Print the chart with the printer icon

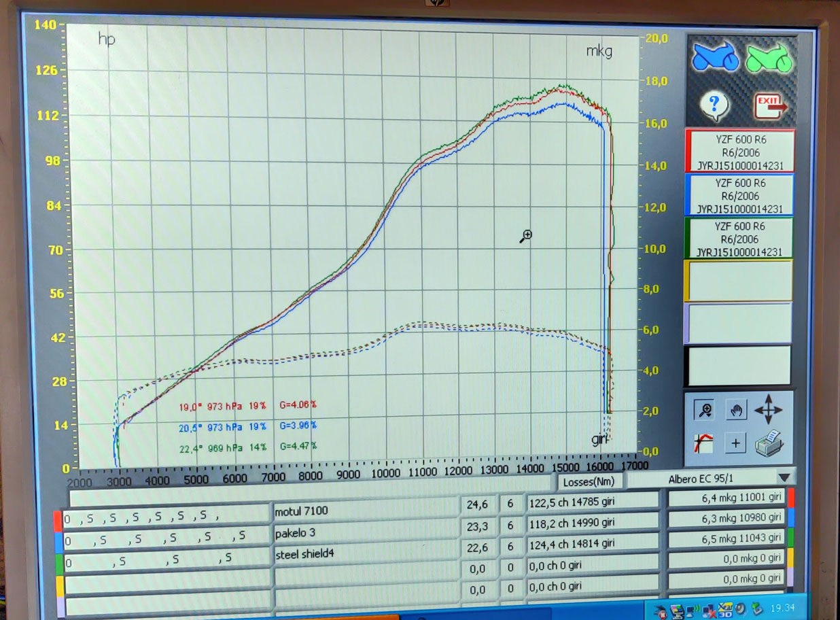[769, 444]
